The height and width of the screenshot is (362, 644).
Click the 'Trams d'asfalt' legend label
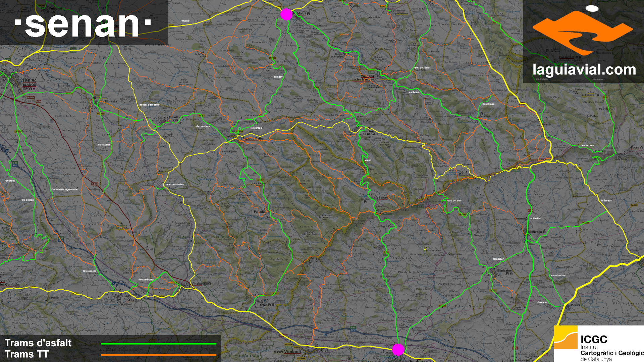click(38, 343)
